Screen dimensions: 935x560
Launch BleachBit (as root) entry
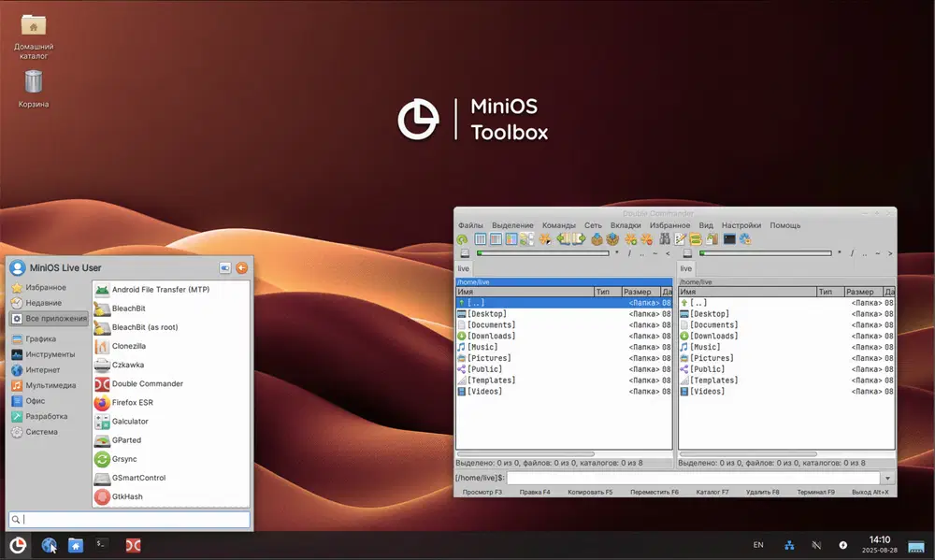tap(144, 327)
